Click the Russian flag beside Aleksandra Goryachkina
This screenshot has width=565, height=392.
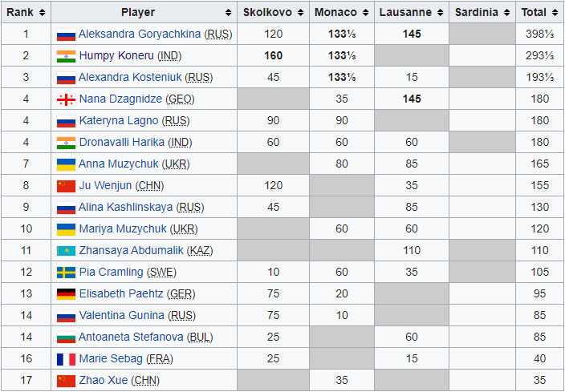[66, 34]
